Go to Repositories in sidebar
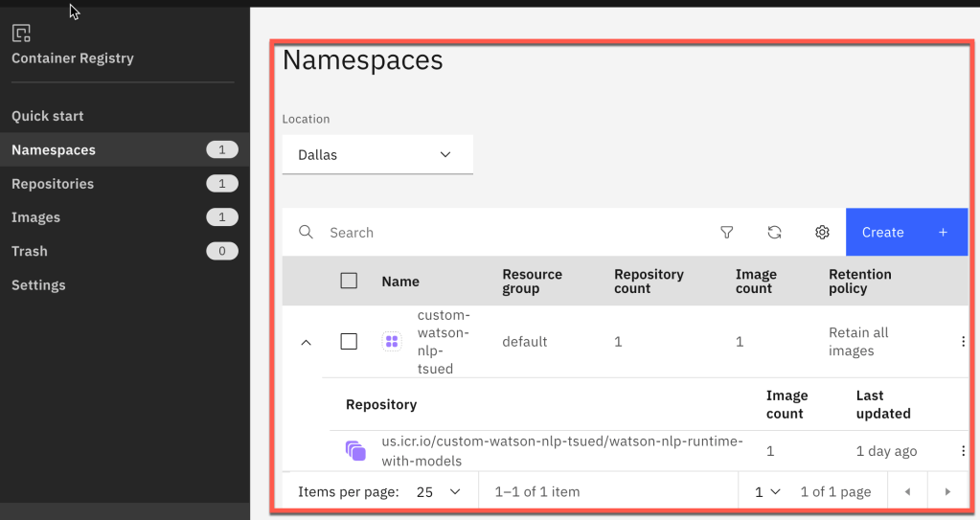The height and width of the screenshot is (520, 980). 53,184
